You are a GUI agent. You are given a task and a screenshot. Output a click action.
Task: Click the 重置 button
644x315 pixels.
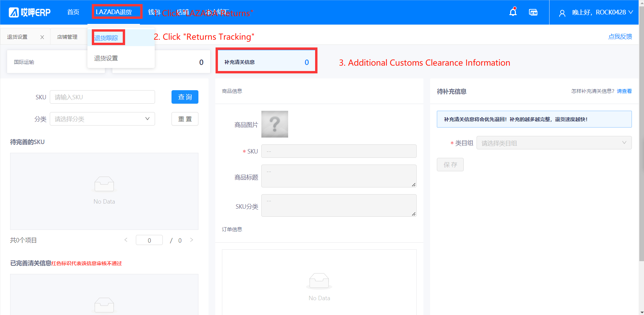click(x=185, y=119)
